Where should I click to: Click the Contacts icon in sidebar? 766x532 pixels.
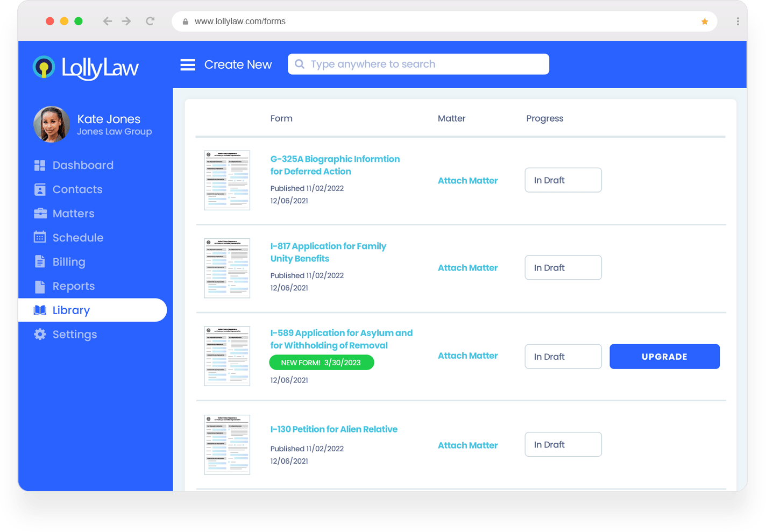(x=40, y=189)
